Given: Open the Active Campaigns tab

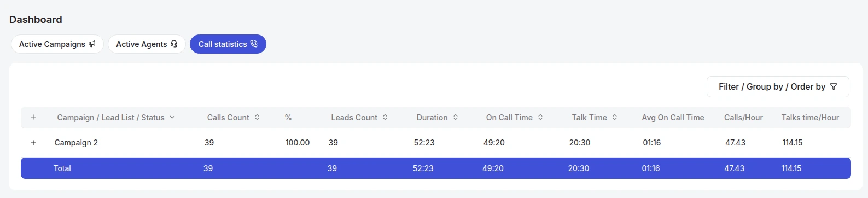Looking at the screenshot, I should (57, 44).
